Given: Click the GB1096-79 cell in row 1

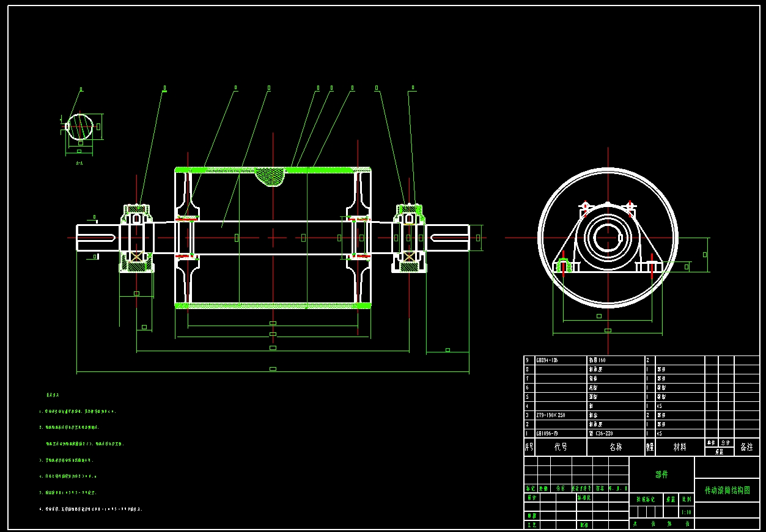Looking at the screenshot, I should (x=547, y=434).
